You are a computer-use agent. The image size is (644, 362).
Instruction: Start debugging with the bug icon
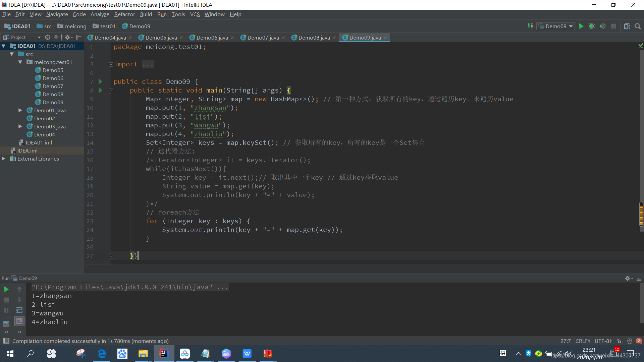tap(592, 26)
